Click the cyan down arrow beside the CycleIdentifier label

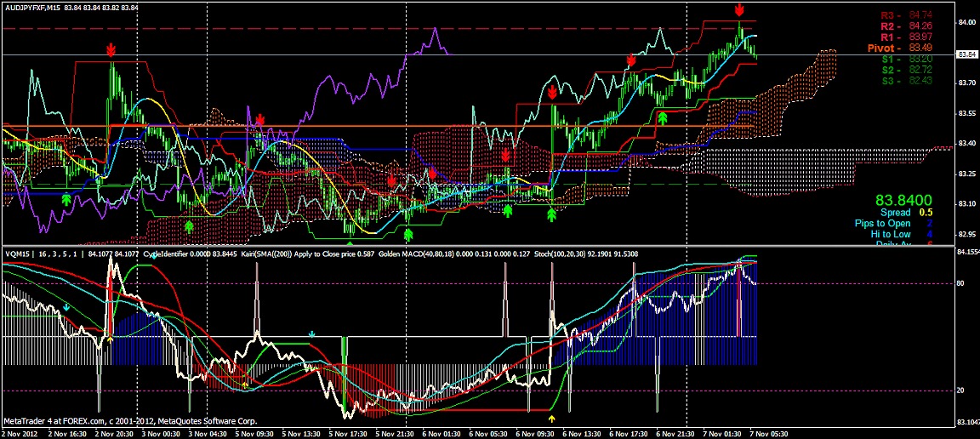pos(153,254)
